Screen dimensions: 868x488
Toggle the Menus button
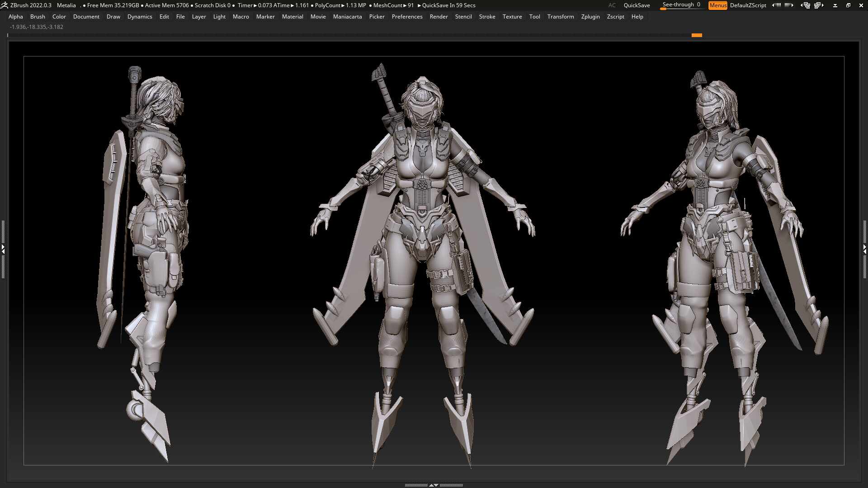pos(717,5)
